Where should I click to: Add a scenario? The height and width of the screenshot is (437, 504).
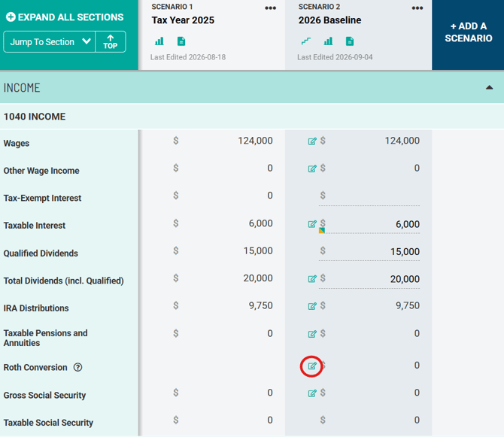point(468,32)
